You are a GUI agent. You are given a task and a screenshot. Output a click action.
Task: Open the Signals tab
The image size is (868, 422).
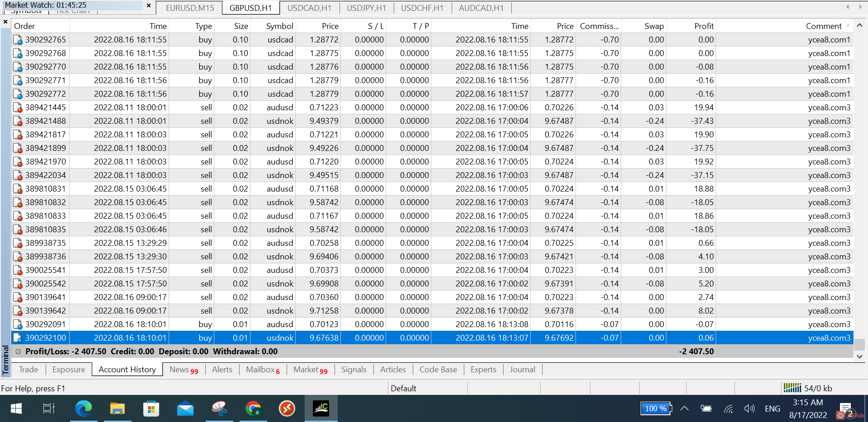pyautogui.click(x=354, y=370)
